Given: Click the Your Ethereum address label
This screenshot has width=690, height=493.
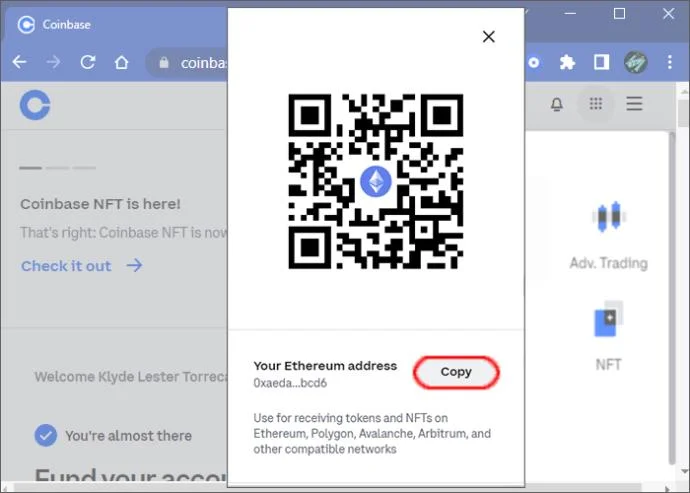Looking at the screenshot, I should [325, 366].
